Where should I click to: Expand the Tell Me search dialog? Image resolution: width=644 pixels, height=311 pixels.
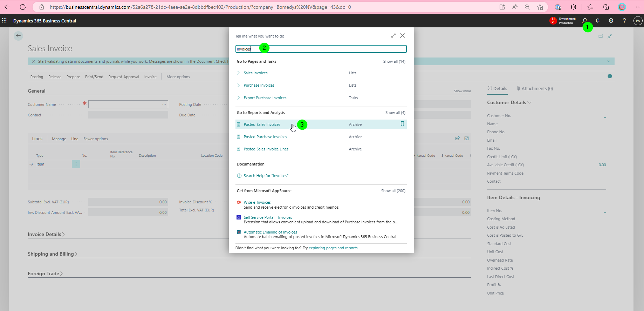[393, 36]
